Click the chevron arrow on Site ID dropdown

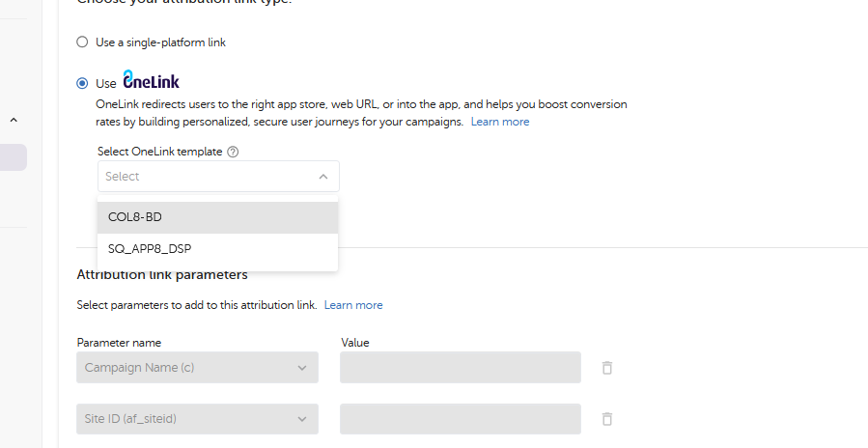tap(302, 419)
